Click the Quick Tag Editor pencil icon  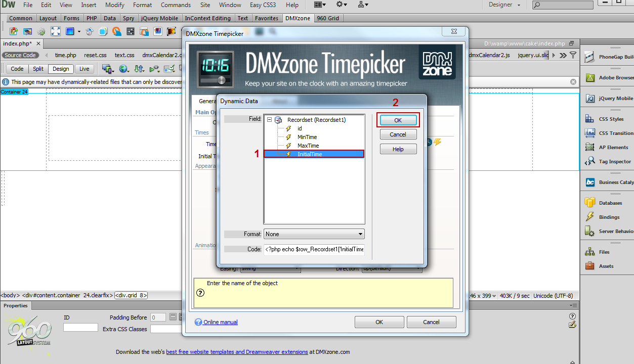572,325
